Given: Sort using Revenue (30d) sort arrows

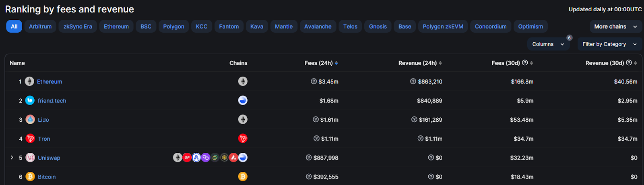Looking at the screenshot, I should [x=635, y=63].
